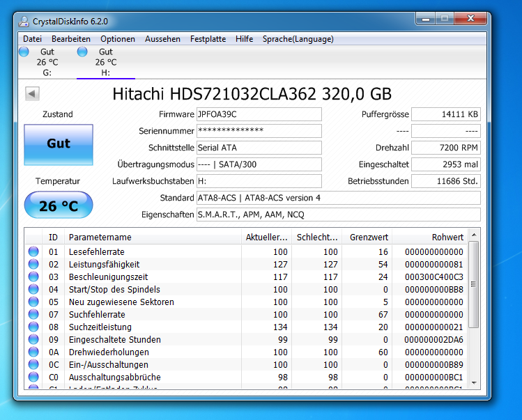
Task: Select the Drehwiederholungen parameter name
Action: [x=109, y=352]
